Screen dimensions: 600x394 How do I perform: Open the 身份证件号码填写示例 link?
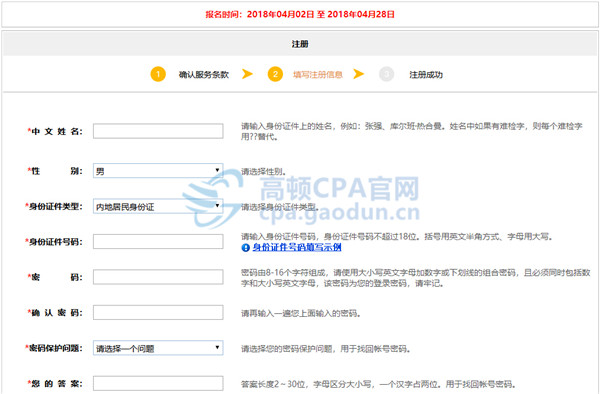[297, 247]
